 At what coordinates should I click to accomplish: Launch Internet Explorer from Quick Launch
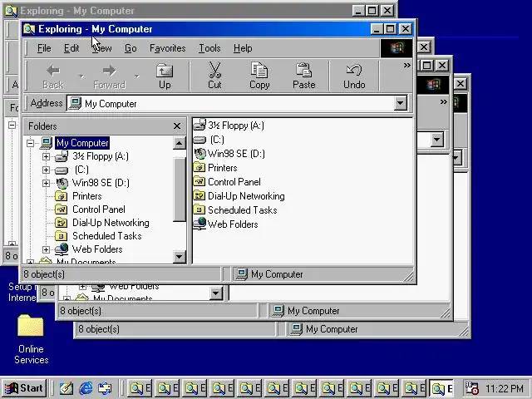coord(86,388)
